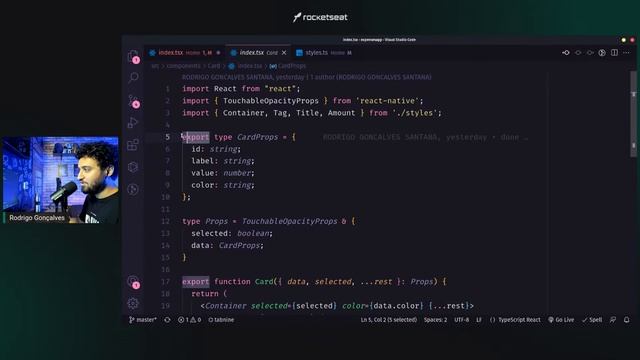Click line number 5 in the gutter

[x=167, y=137]
